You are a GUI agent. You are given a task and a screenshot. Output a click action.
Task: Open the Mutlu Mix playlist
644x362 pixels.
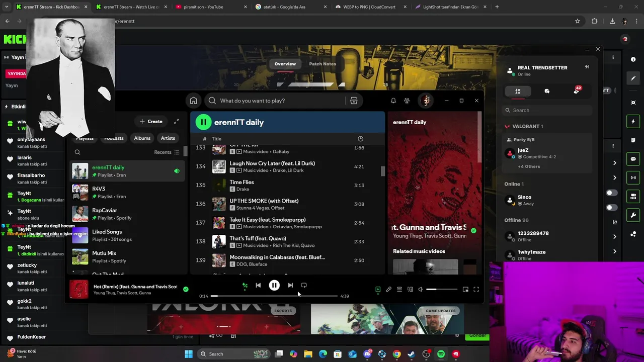coord(127,257)
